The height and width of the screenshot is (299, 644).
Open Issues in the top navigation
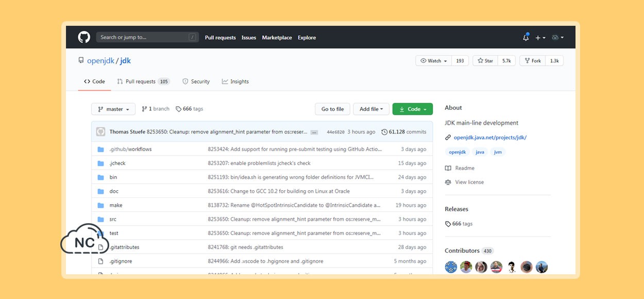249,38
